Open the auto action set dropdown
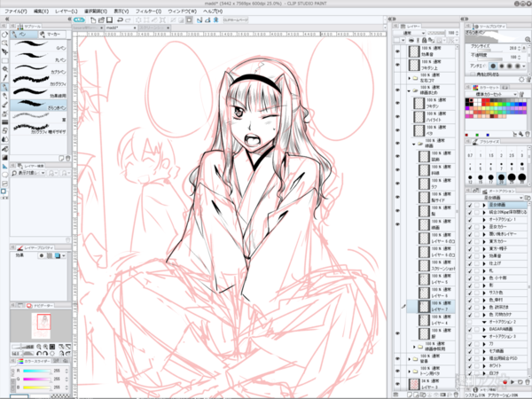 [495, 198]
